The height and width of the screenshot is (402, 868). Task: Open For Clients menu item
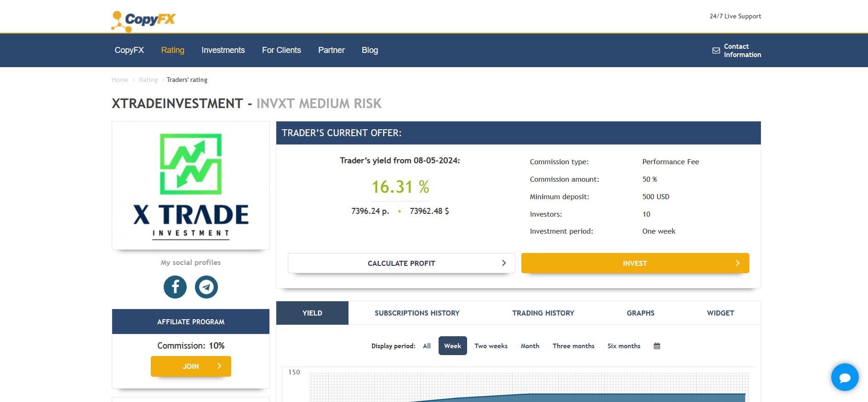[281, 50]
